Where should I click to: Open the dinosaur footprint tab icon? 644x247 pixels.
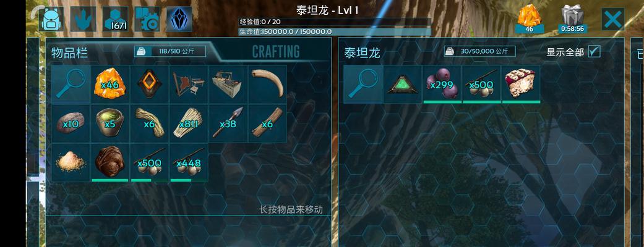point(84,19)
